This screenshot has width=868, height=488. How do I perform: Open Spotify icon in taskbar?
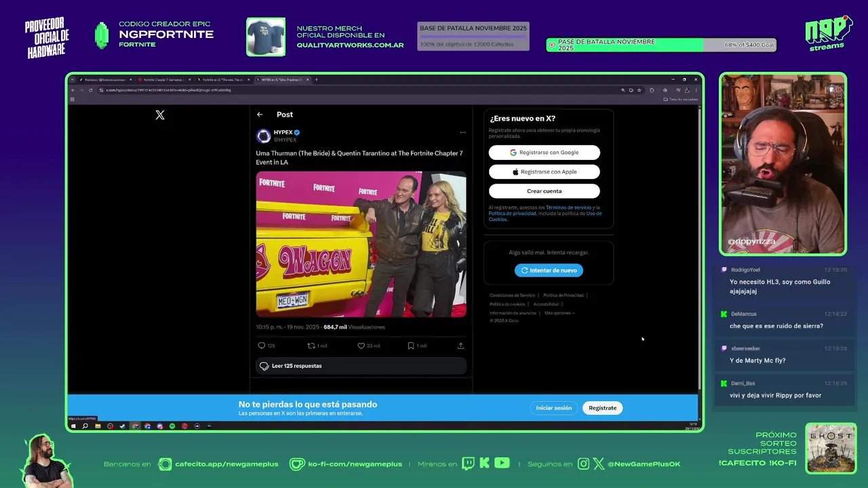[172, 426]
